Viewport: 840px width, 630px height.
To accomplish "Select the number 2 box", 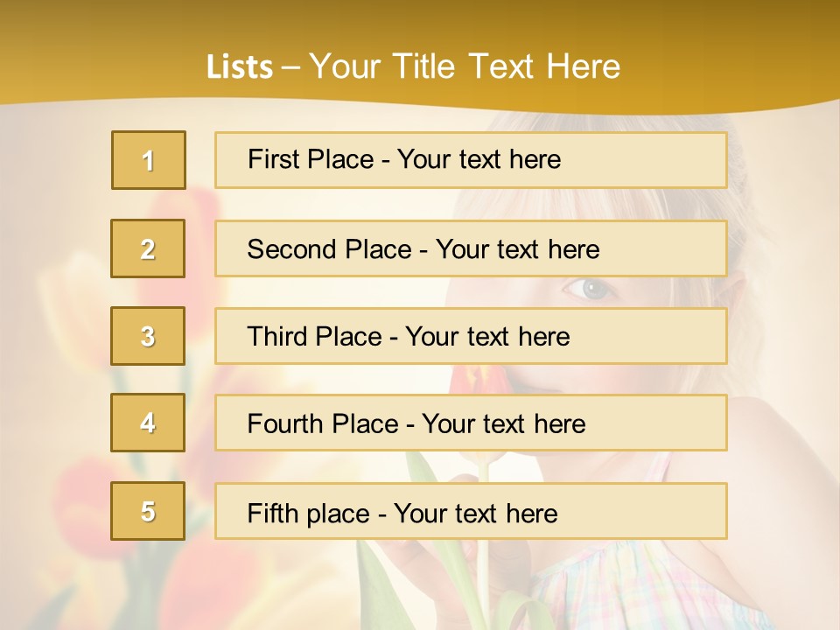I will coord(148,248).
